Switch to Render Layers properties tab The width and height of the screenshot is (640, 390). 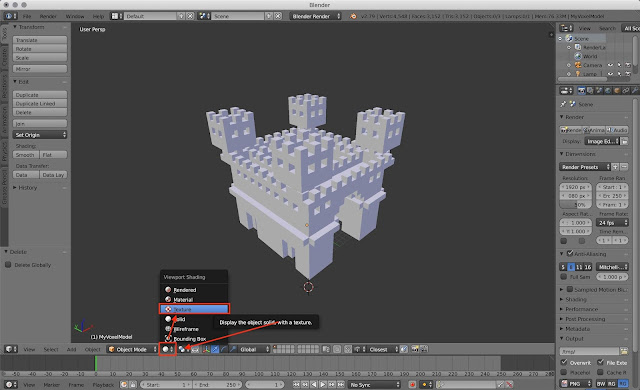point(590,91)
